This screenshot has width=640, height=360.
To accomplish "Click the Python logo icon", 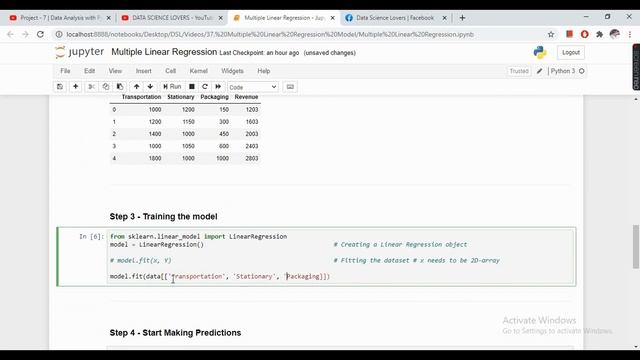I will 540,52.
